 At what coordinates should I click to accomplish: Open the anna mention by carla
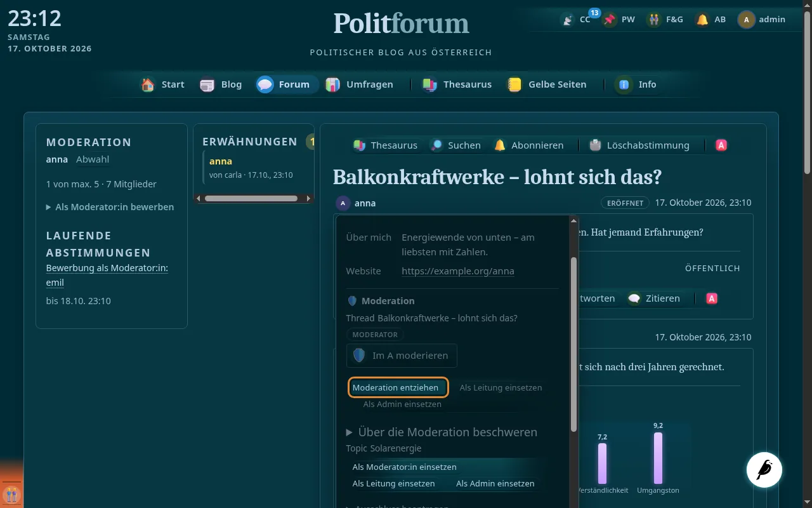point(221,161)
